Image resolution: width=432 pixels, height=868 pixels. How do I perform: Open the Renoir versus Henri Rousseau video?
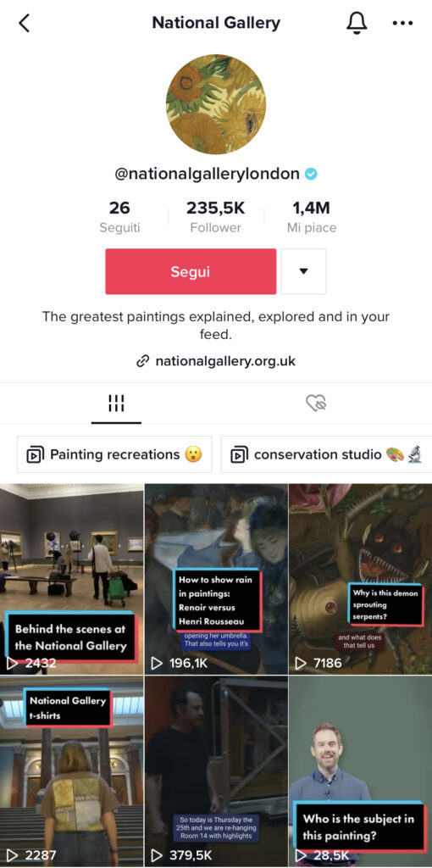pyautogui.click(x=216, y=579)
